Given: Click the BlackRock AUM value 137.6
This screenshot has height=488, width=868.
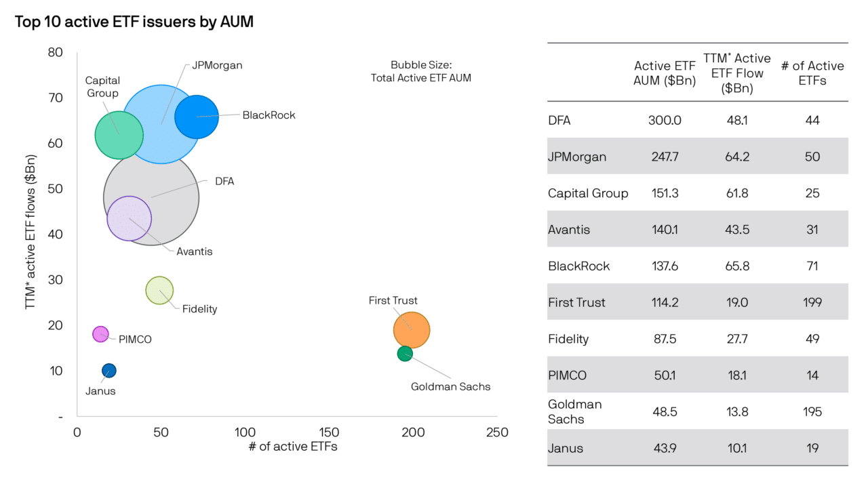Looking at the screenshot, I should point(664,266).
